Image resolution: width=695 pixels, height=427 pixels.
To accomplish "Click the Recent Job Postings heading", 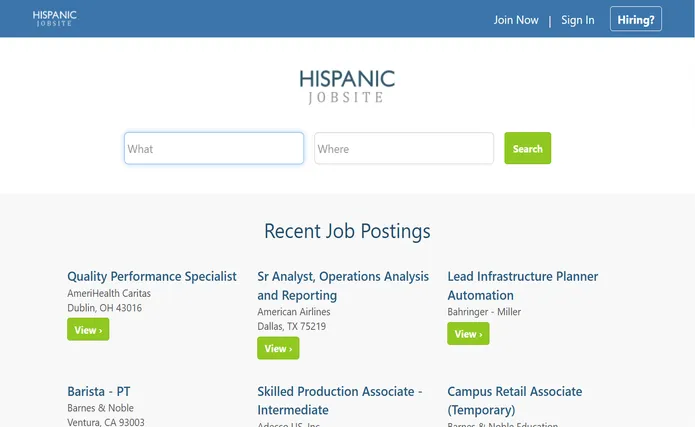I will coord(347,231).
